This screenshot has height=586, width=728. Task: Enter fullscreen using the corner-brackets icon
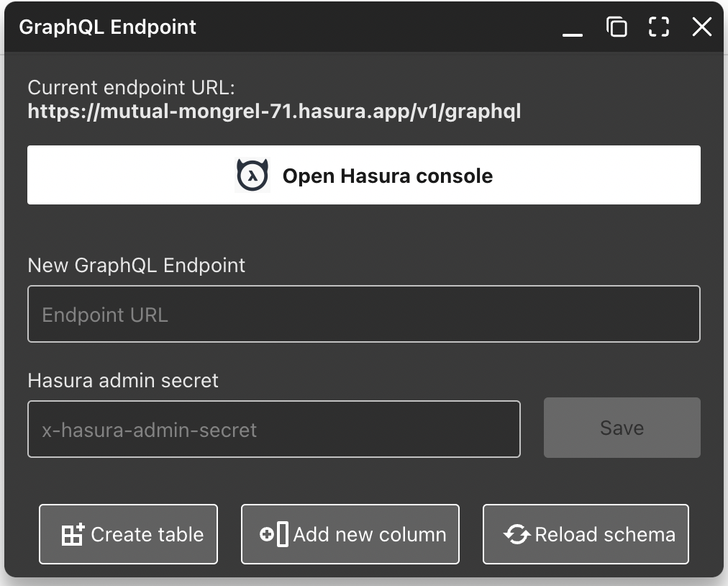[x=659, y=27]
